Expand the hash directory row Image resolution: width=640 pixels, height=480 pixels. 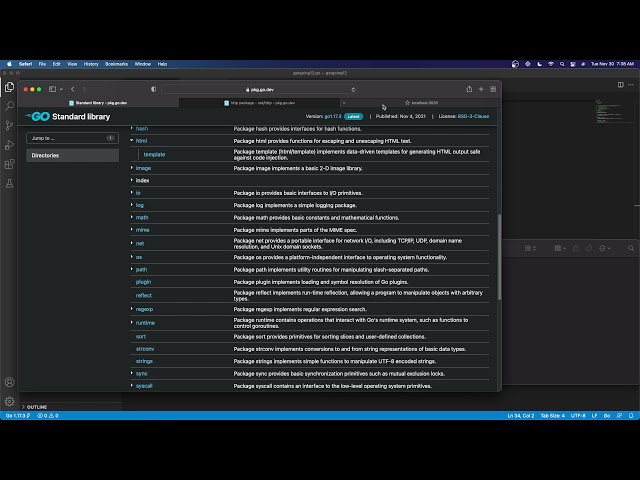(132, 128)
